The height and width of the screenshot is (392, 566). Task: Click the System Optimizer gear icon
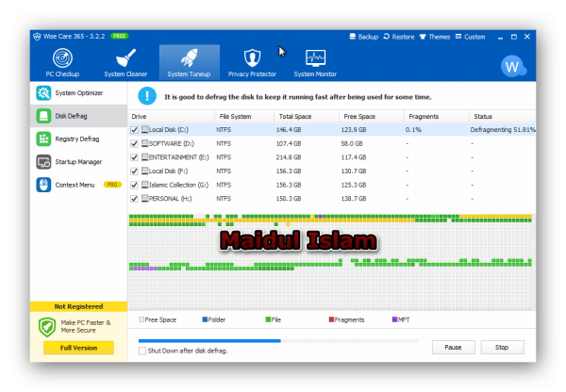tap(43, 93)
